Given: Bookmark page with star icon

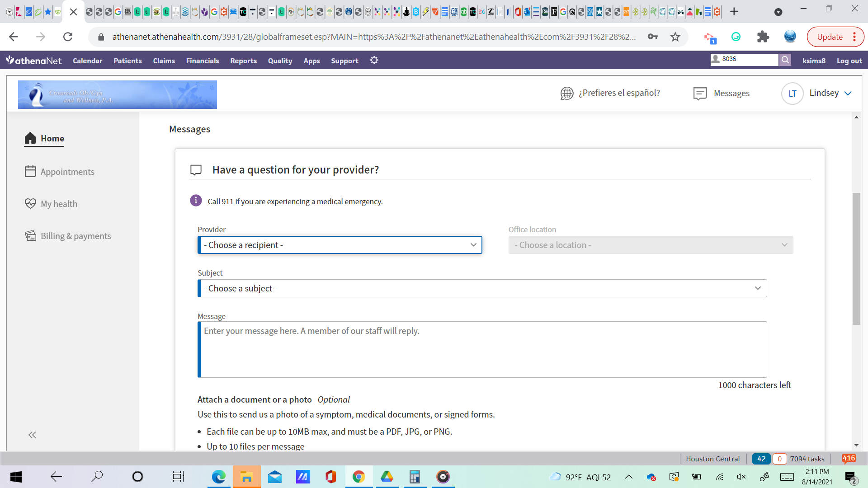Looking at the screenshot, I should pos(675,37).
